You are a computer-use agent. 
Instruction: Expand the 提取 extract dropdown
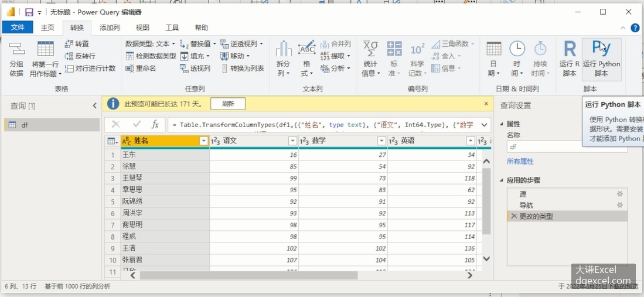[x=349, y=56]
